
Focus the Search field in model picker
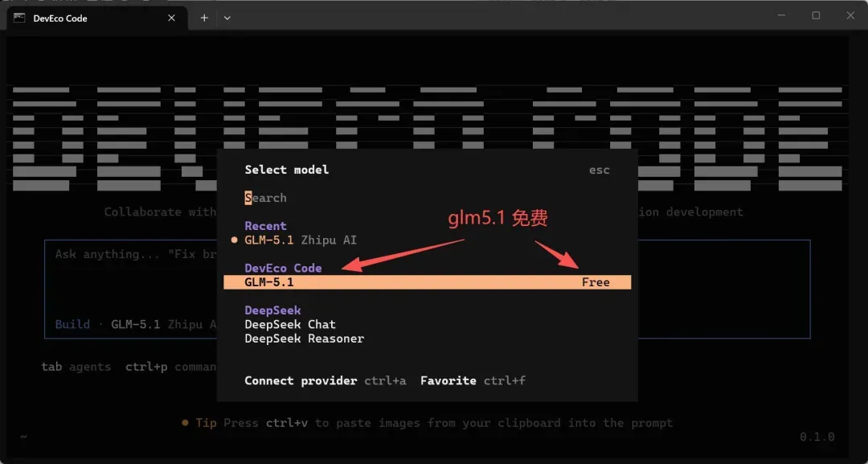pyautogui.click(x=427, y=198)
